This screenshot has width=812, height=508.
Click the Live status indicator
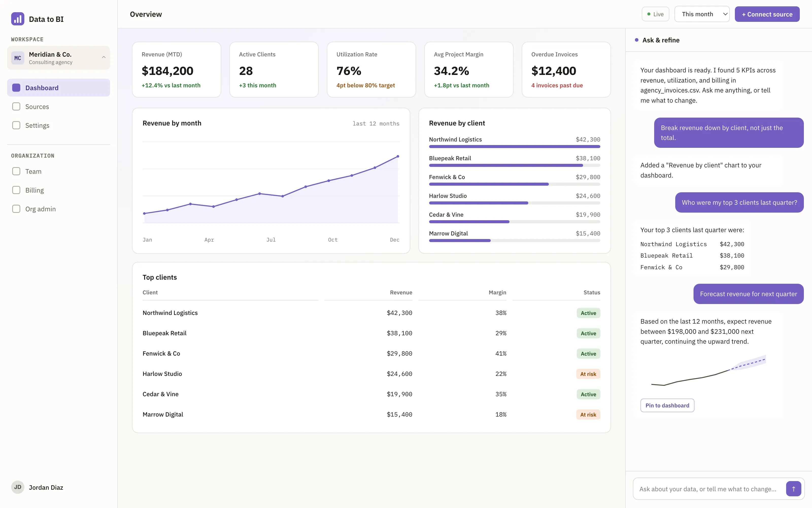pyautogui.click(x=655, y=14)
